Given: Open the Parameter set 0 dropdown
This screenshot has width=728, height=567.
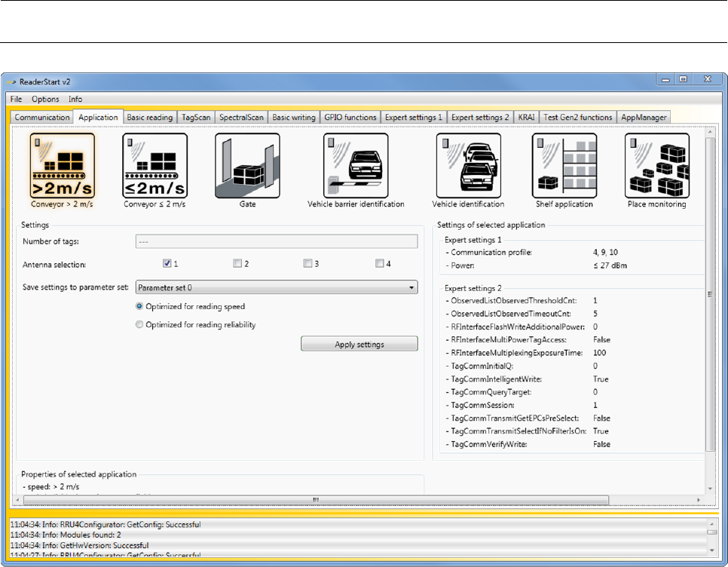Looking at the screenshot, I should pyautogui.click(x=276, y=287).
